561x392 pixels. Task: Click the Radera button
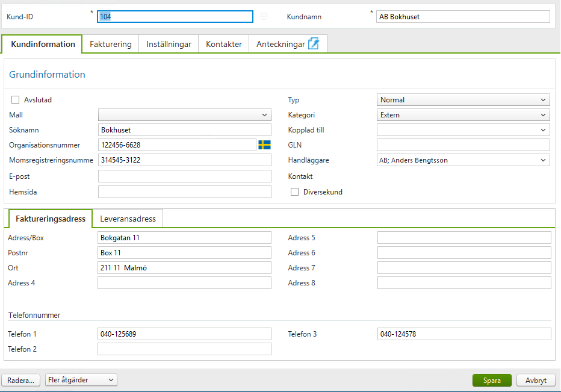tap(20, 380)
